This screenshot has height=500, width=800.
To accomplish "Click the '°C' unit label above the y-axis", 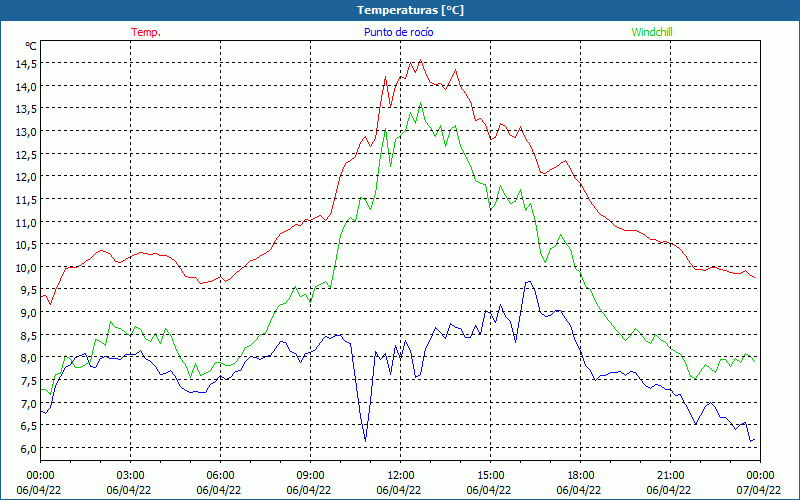I will tap(31, 46).
